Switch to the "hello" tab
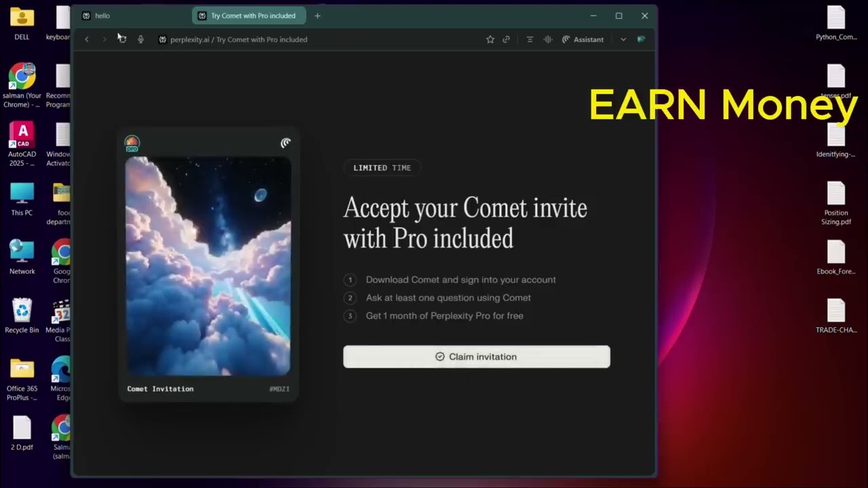The height and width of the screenshot is (488, 868). [129, 16]
